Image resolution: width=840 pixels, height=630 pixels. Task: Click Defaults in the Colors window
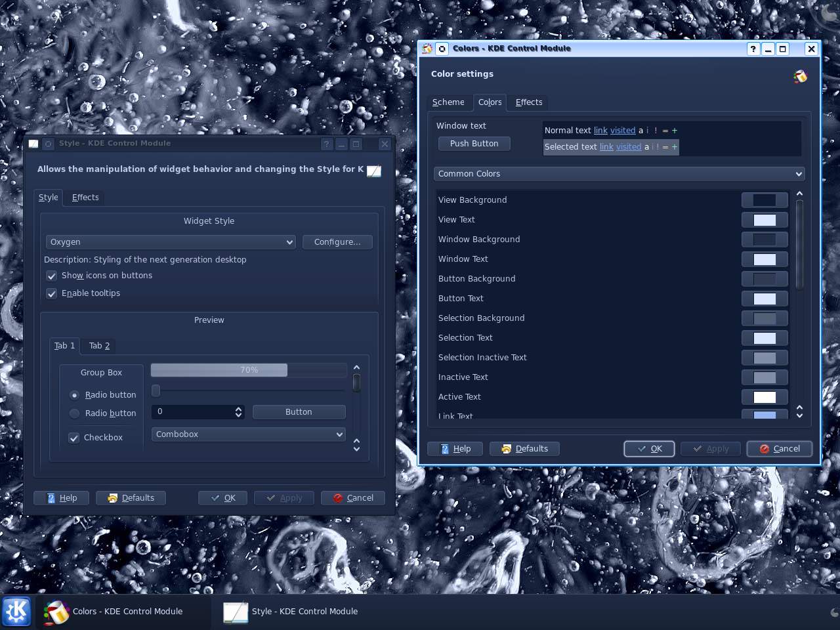524,449
